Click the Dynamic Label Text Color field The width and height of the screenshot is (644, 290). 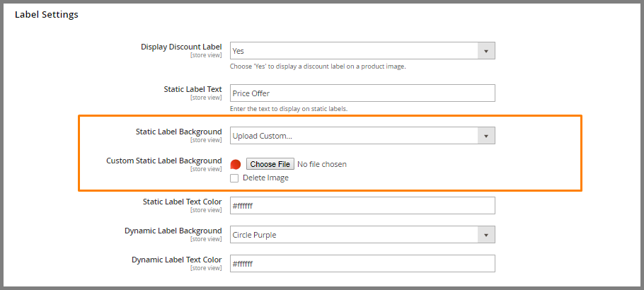362,263
